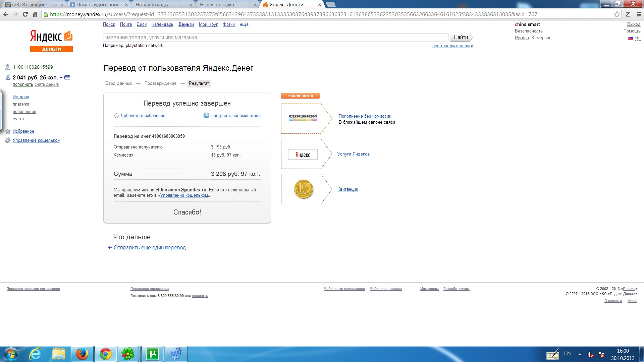Close the Яндекс.Деньги tab
Image resolution: width=644 pixels, height=362 pixels.
tap(319, 5)
